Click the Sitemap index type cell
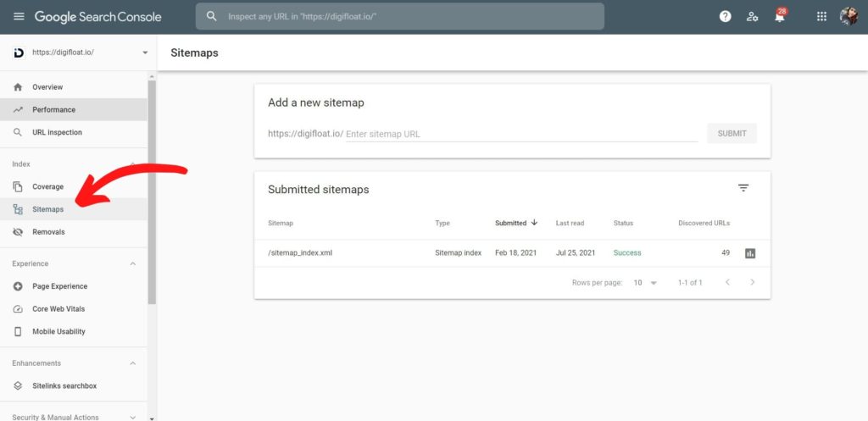 tap(459, 252)
